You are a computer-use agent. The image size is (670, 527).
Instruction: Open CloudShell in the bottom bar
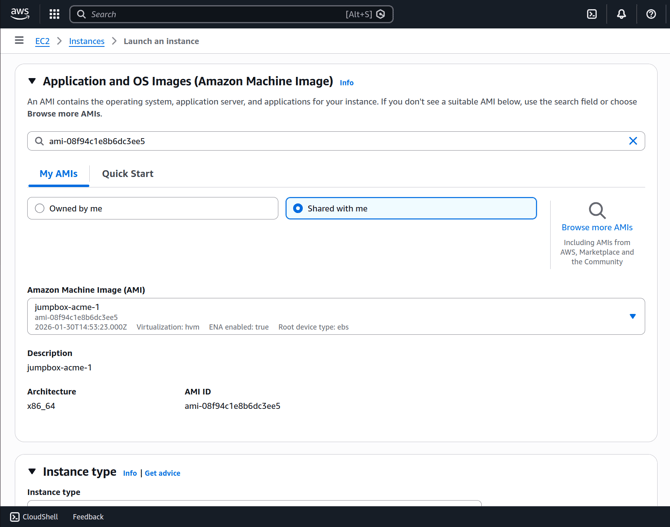[x=34, y=517]
